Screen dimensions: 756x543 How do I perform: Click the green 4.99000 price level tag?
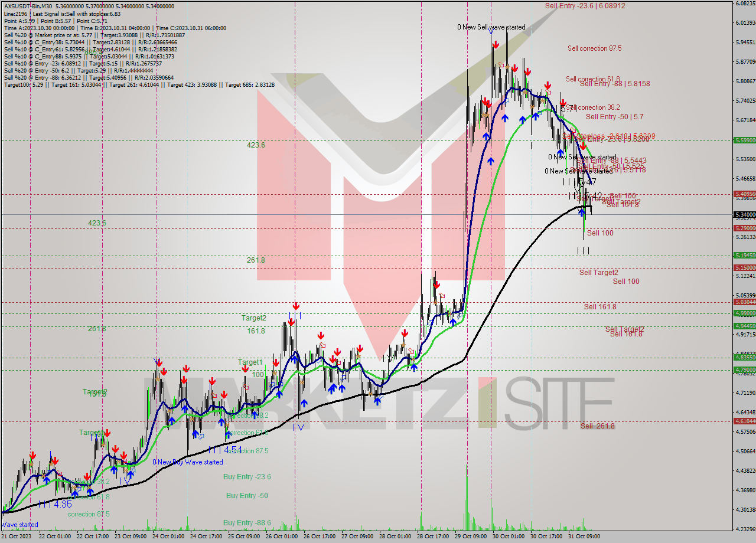(x=744, y=313)
